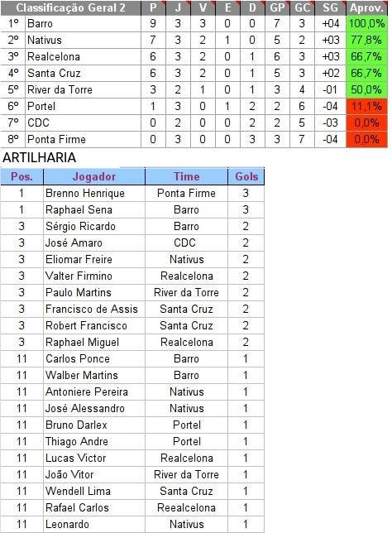
Task: Click the red comment marker on Aprov. header
Action: [385, 2]
